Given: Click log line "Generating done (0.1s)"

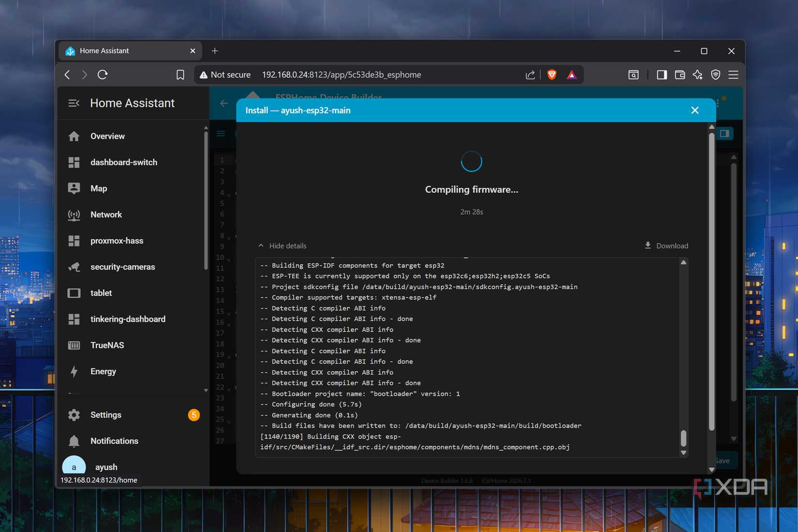Looking at the screenshot, I should (309, 415).
